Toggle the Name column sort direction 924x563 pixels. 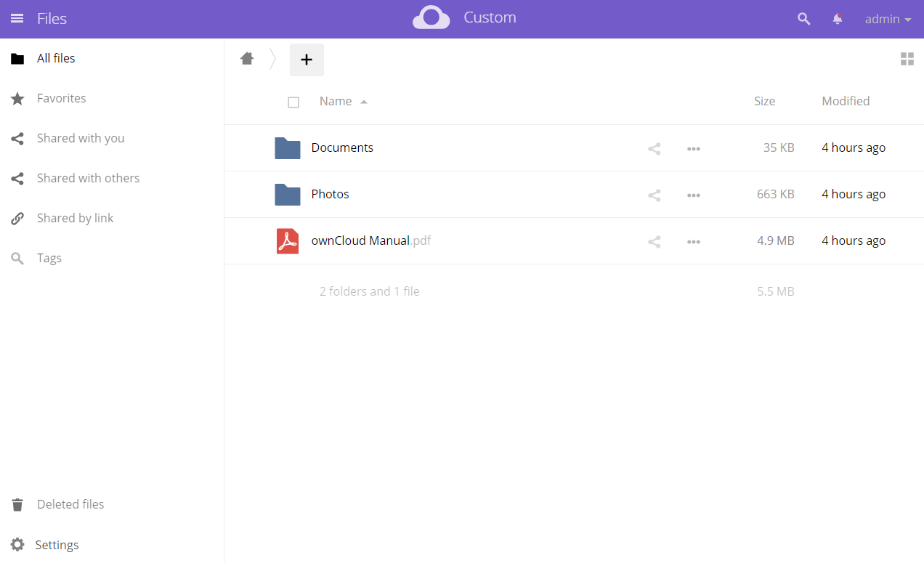pos(336,101)
